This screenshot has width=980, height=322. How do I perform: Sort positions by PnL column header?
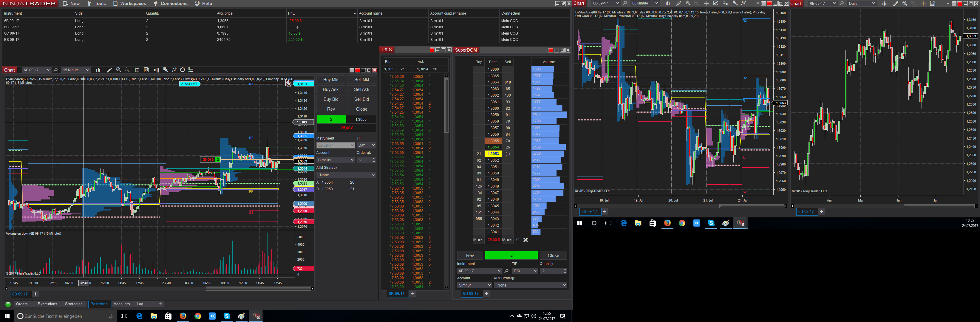tap(321, 13)
